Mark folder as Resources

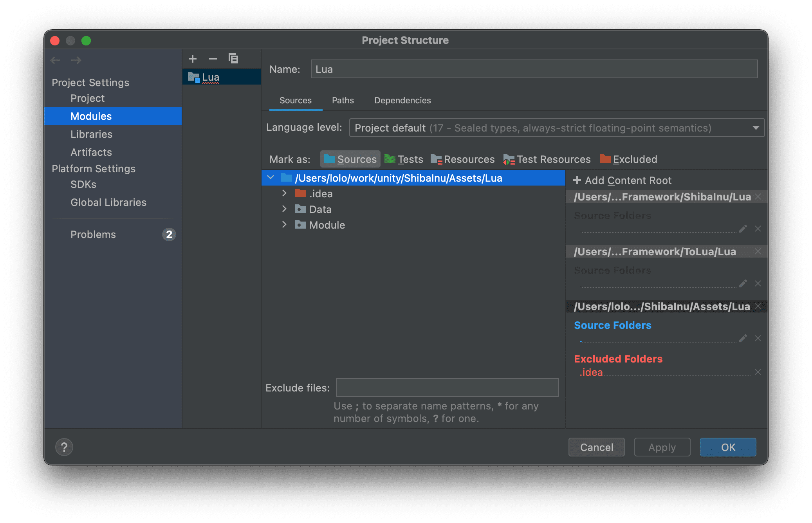tap(462, 159)
